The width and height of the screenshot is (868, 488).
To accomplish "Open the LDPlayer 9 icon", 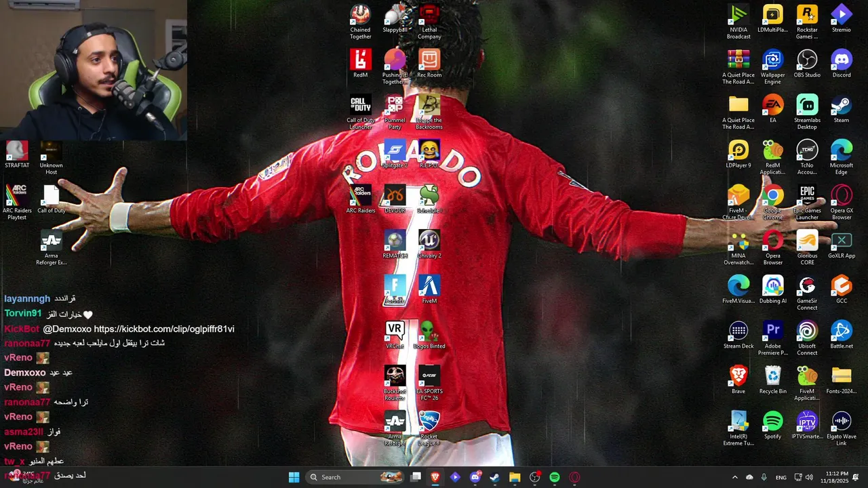I will tap(738, 155).
